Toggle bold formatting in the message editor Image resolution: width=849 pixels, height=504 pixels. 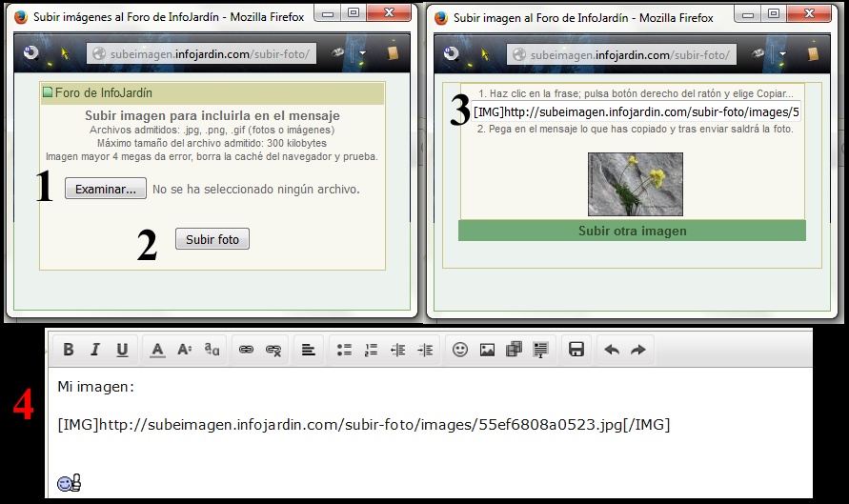tap(69, 349)
